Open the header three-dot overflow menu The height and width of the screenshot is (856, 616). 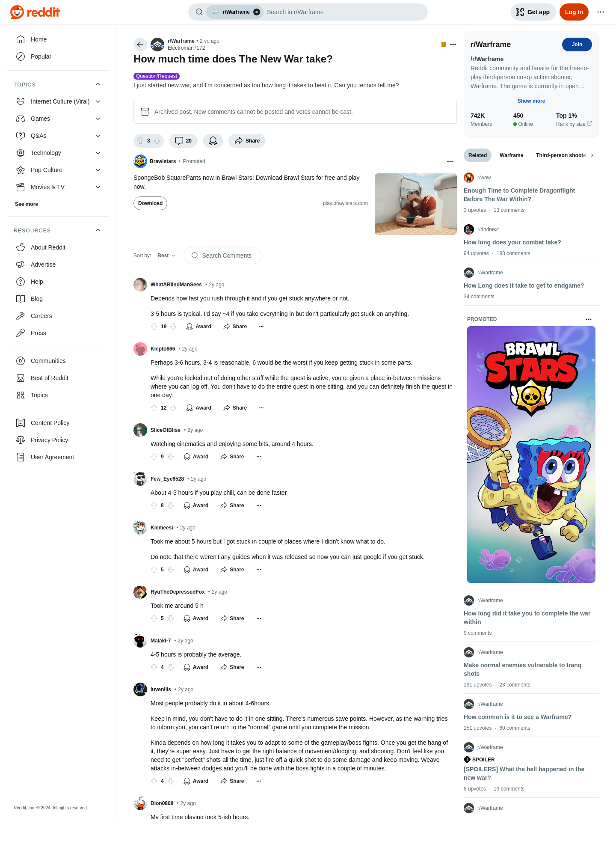601,12
